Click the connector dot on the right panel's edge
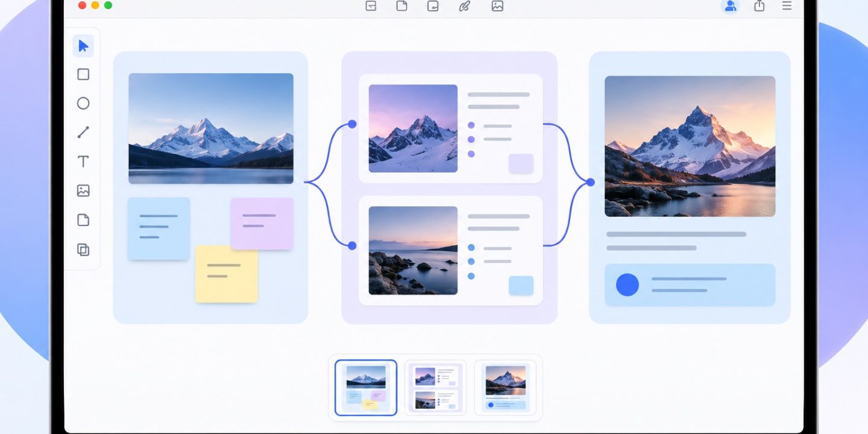868x434 pixels. pos(591,182)
